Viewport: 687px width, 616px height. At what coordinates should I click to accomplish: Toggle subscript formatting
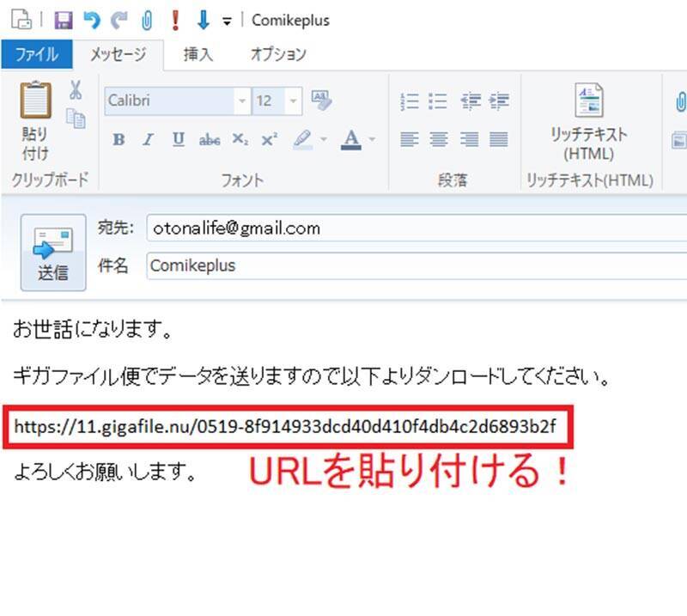[x=240, y=139]
